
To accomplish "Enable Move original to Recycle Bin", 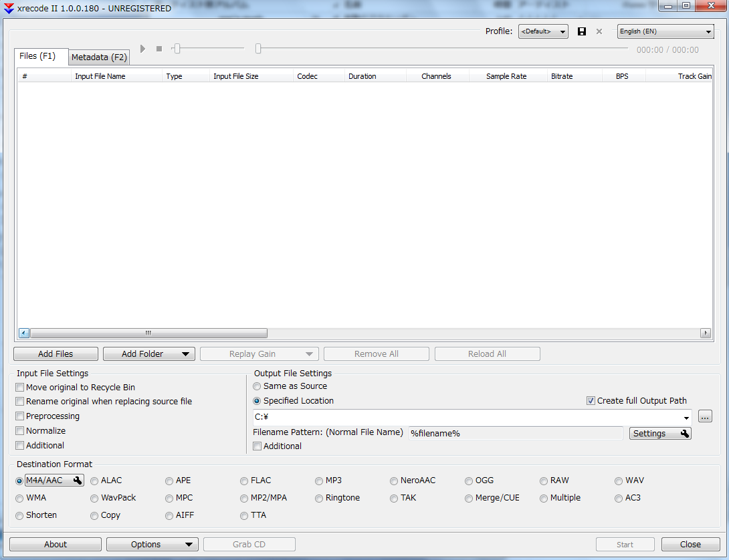I will [19, 387].
